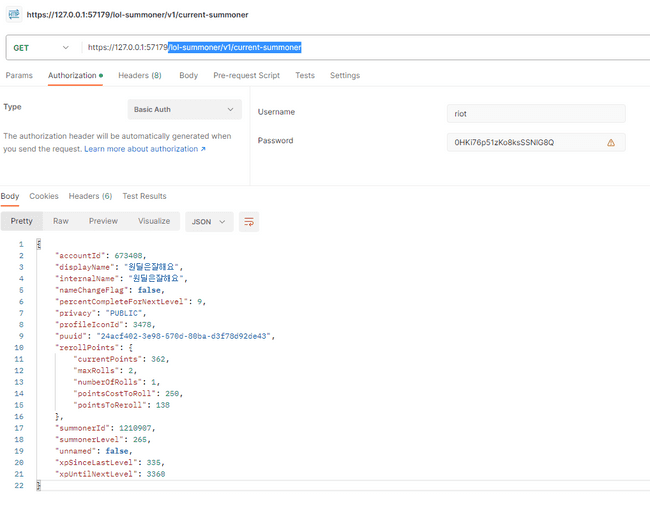Click the response Headers (6) tab

pyautogui.click(x=90, y=196)
